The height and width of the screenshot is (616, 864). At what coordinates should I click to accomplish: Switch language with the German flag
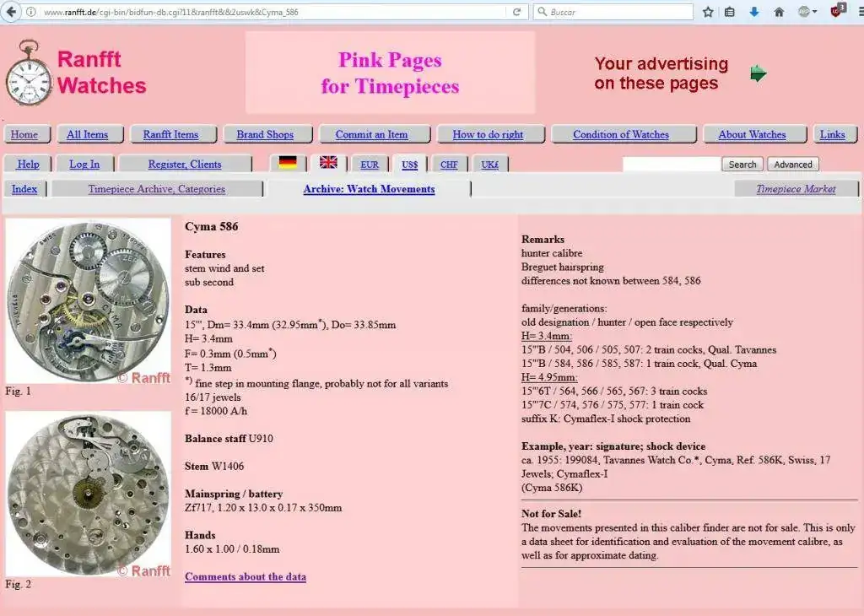[288, 163]
